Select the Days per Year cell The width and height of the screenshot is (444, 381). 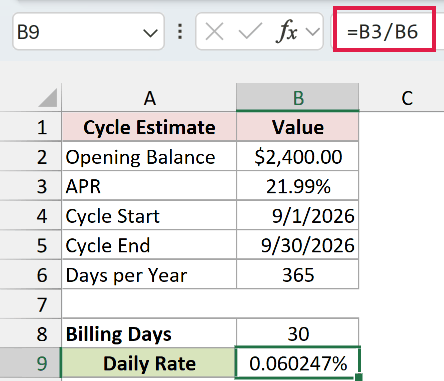coord(149,275)
